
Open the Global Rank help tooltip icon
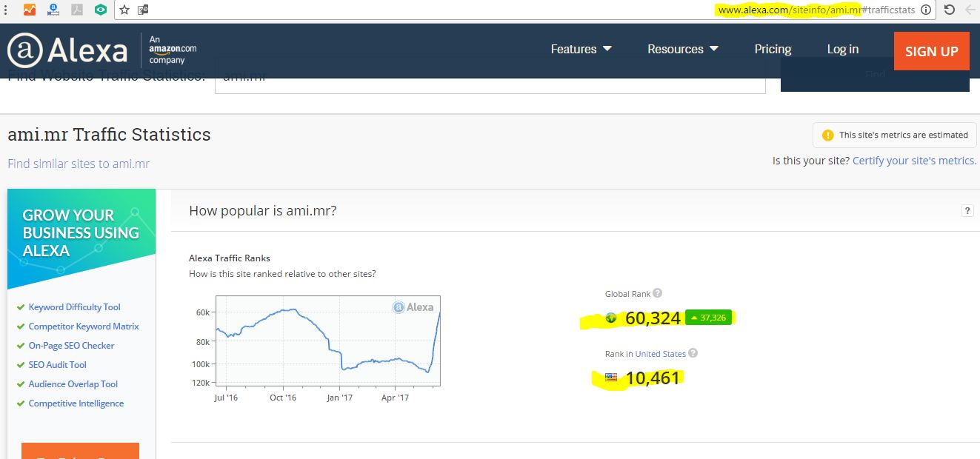pos(656,294)
